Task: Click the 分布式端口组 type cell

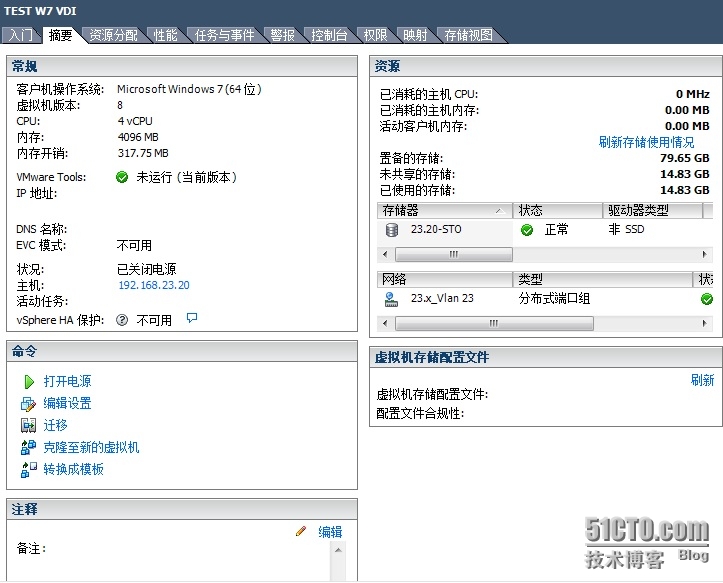Action: (554, 299)
